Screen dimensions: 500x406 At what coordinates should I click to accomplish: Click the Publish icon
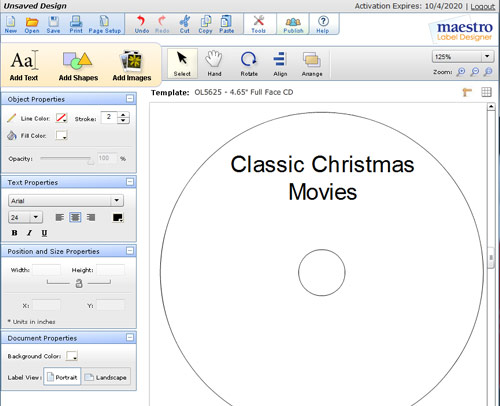pyautogui.click(x=293, y=24)
